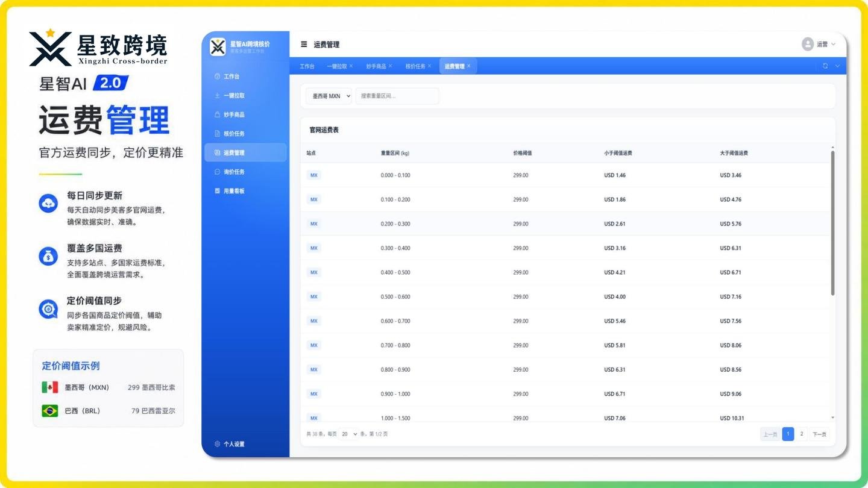Close the 运费管理 tab
Viewport: 868px width, 488px height.
point(468,66)
